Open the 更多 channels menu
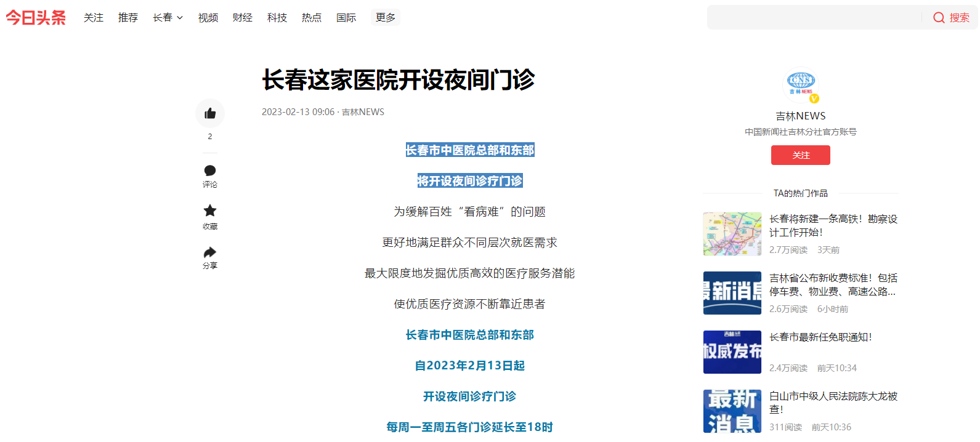 coord(386,18)
